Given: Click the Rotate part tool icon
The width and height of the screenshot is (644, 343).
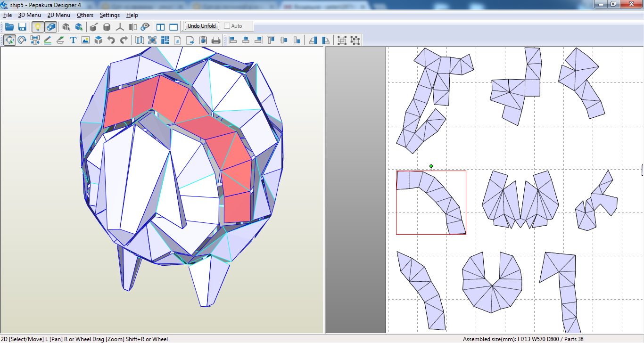Looking at the screenshot, I should [x=22, y=40].
